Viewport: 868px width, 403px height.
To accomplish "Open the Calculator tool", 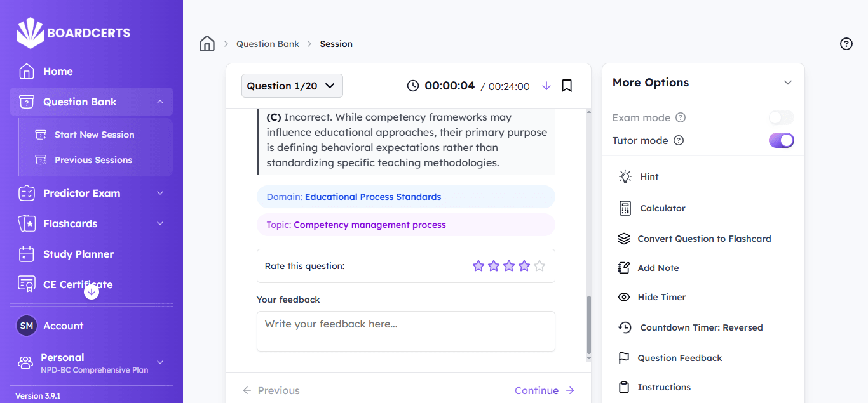I will pyautogui.click(x=662, y=208).
